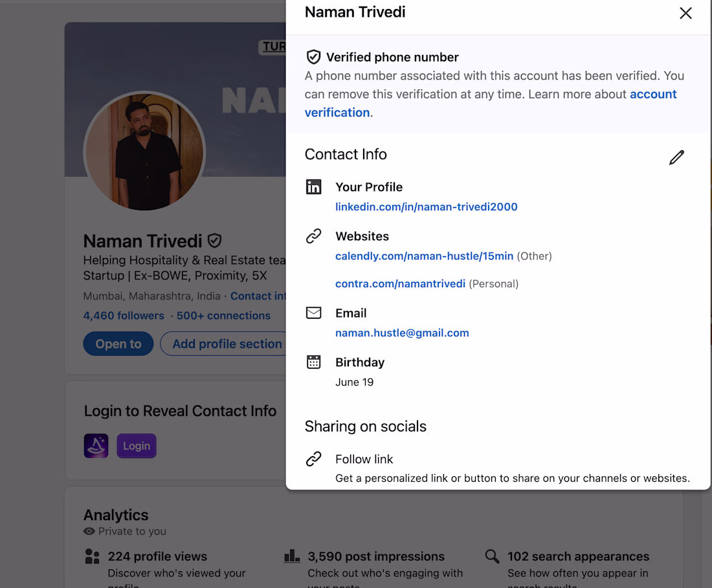Click the Open to button
The height and width of the screenshot is (588, 712).
click(118, 344)
